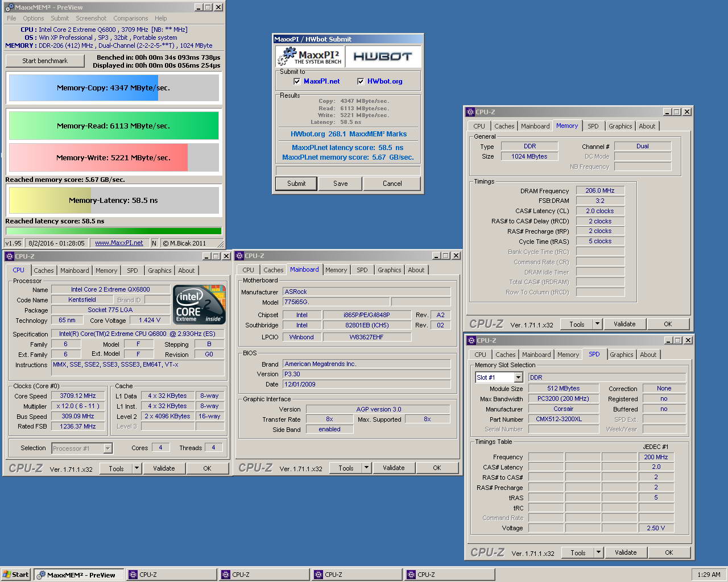Switch to the third CPU-Z taskbar entry

357,575
